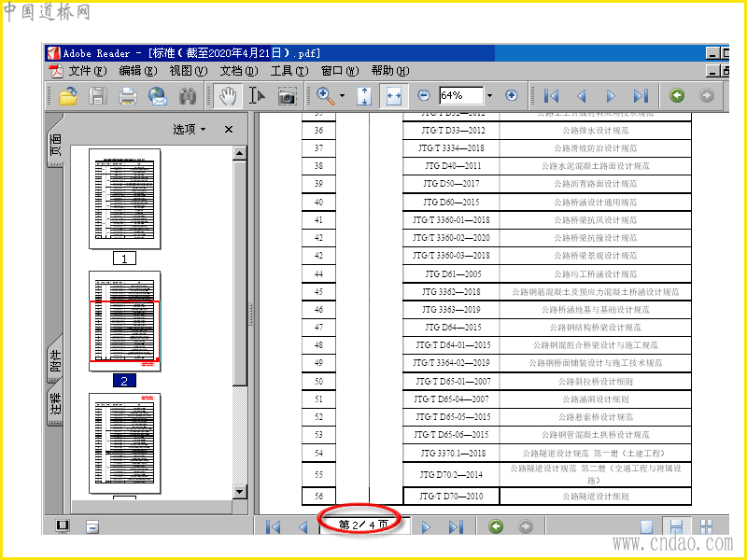Select the Hand tool

pyautogui.click(x=228, y=96)
